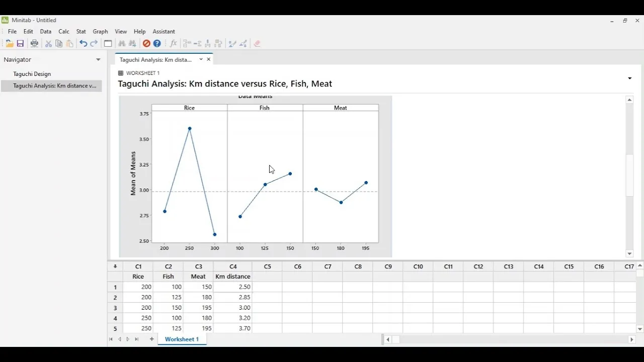Go to the previous worksheet tab arrow
Image resolution: width=644 pixels, height=362 pixels.
(119, 339)
